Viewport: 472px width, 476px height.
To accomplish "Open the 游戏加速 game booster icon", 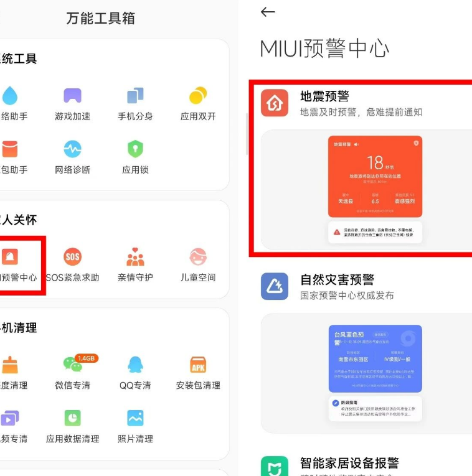I will point(73,96).
